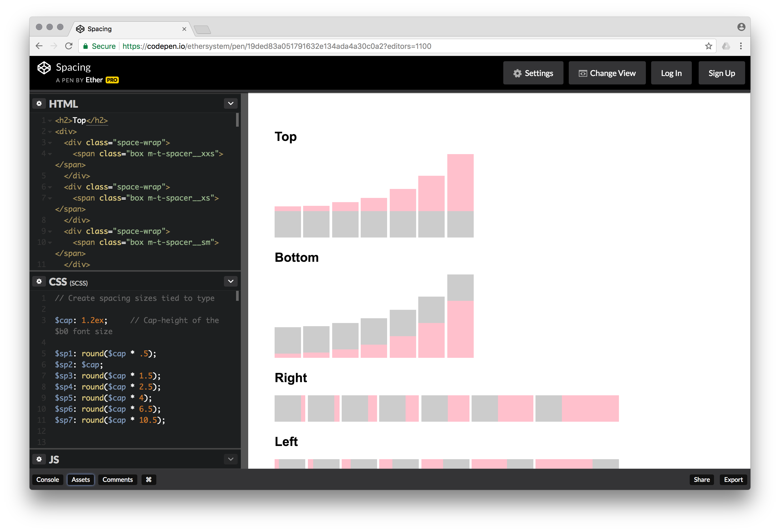Expand the HTML panel dropdown chevron
The width and height of the screenshot is (780, 532).
click(231, 104)
